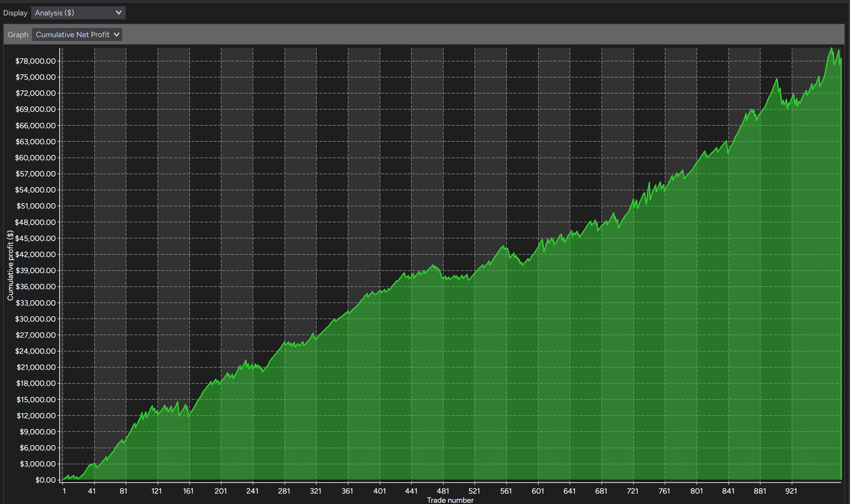
Task: Open the Display Analysis ($) dropdown
Action: click(x=78, y=13)
